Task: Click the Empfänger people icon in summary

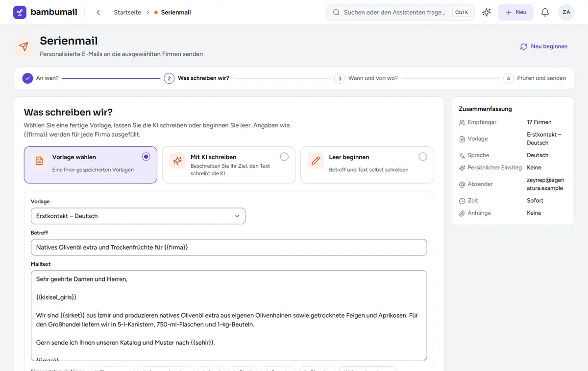Action: (x=462, y=122)
